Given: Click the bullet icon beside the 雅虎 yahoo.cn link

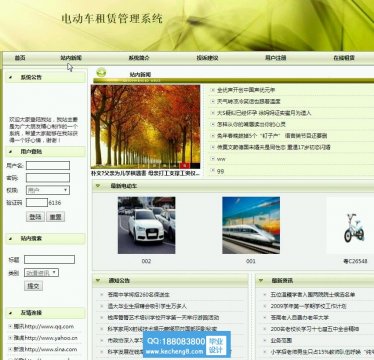Looking at the screenshot, I should point(10,338).
